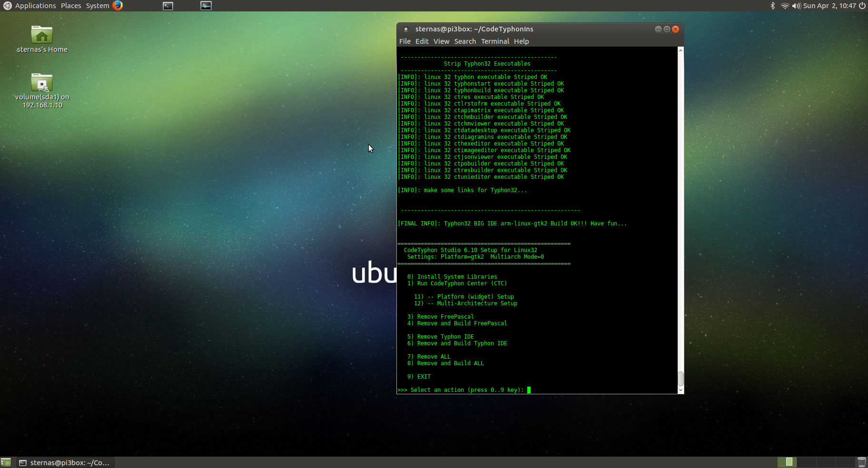Click the Bluetooth indicator icon
868x468 pixels.
click(773, 6)
